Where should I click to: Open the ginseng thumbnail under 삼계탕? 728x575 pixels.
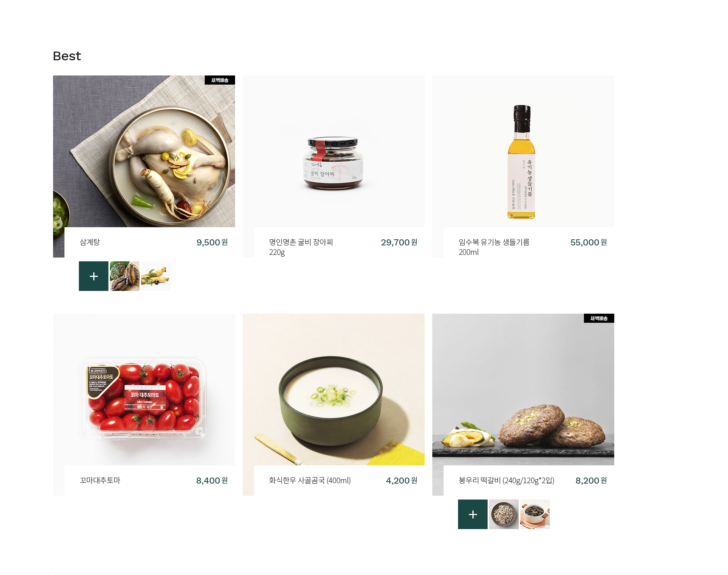pos(156,276)
